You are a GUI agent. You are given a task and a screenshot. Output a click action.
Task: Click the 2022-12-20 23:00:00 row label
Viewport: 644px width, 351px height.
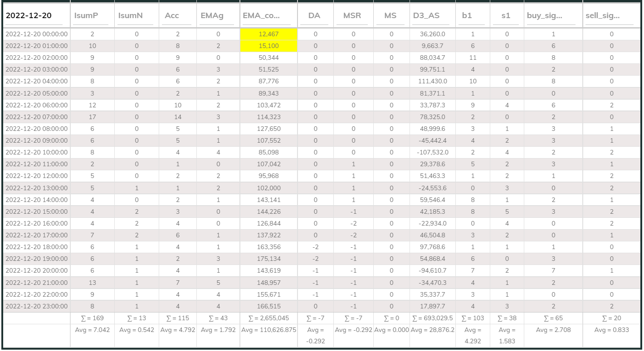pos(36,306)
